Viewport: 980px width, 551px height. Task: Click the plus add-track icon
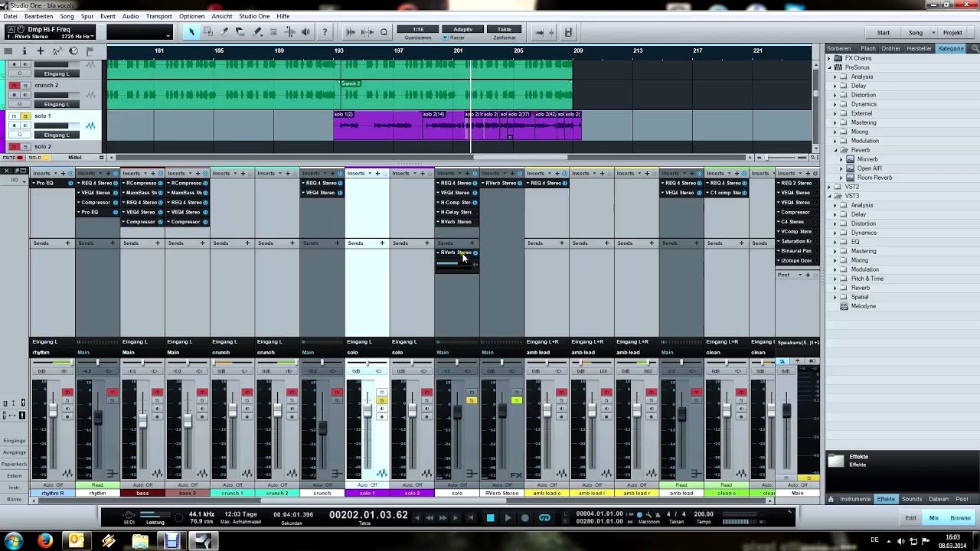(40, 51)
